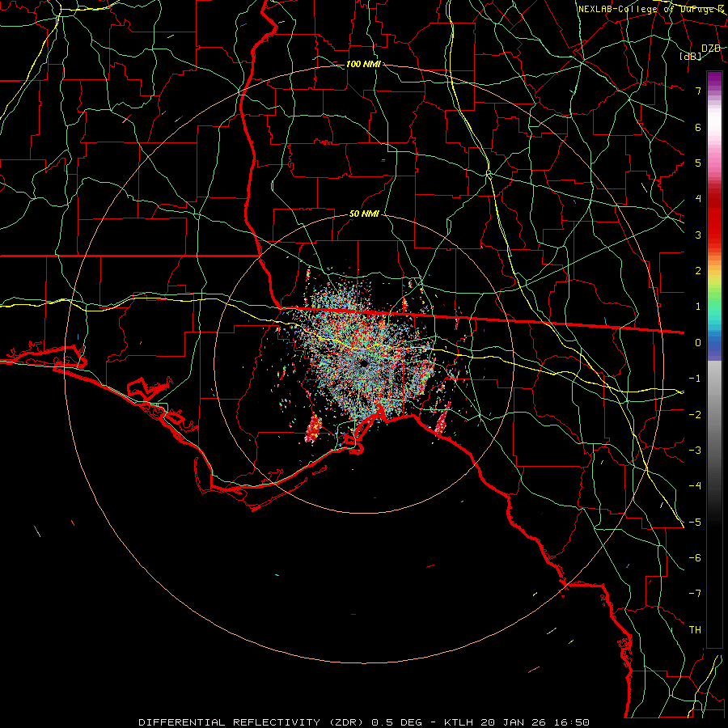Click the "DZD" legend title
The width and height of the screenshot is (728, 728).
click(x=711, y=49)
